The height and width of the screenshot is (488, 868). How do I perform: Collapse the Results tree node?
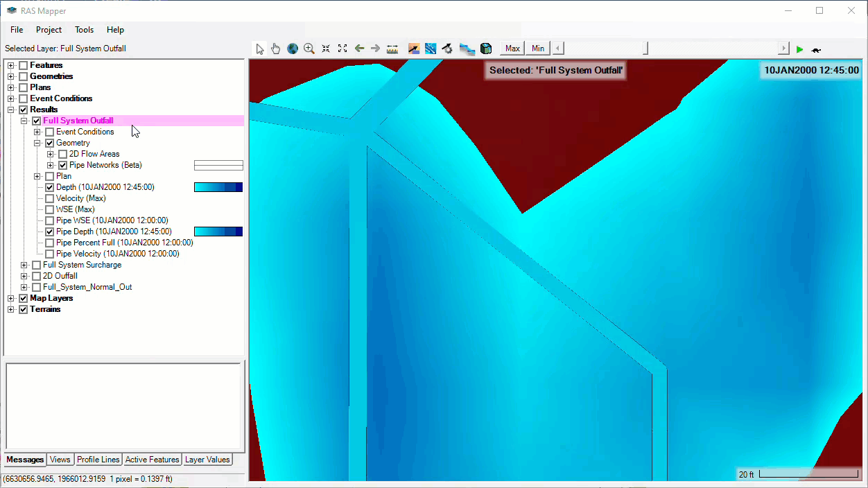click(11, 110)
